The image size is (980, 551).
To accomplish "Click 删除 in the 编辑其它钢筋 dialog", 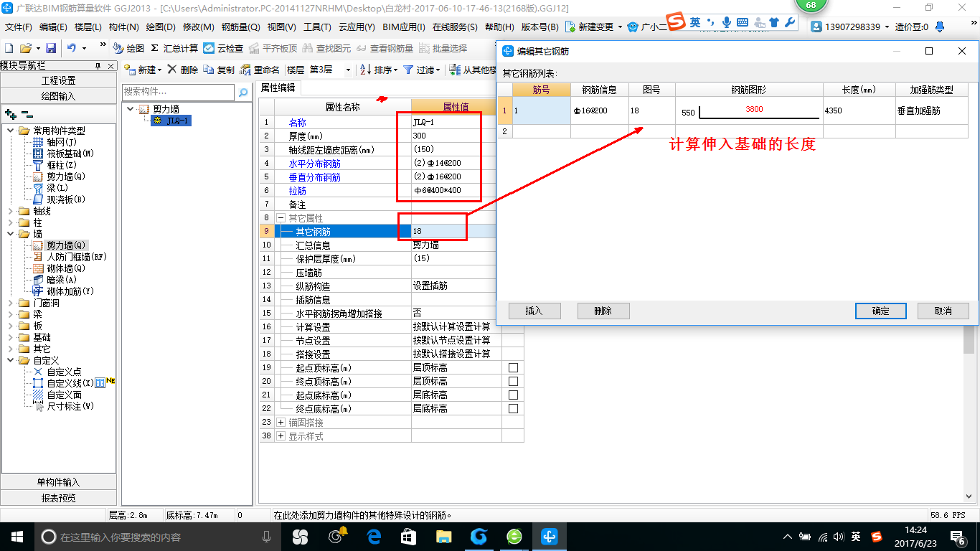I will point(603,311).
